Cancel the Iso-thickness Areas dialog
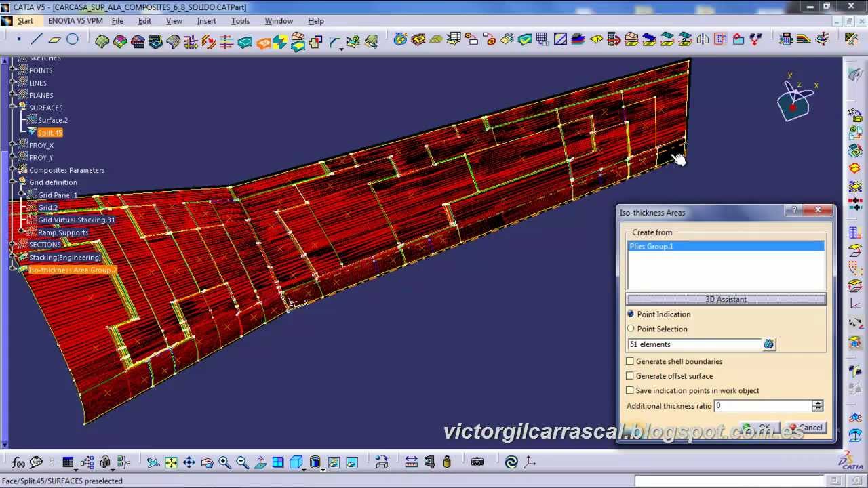Image resolution: width=868 pixels, height=488 pixels. 806,428
